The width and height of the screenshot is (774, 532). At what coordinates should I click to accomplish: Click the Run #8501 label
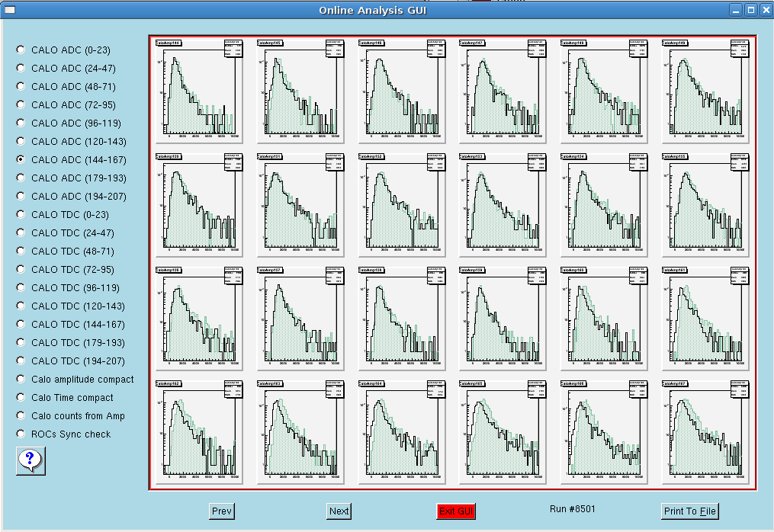(572, 508)
